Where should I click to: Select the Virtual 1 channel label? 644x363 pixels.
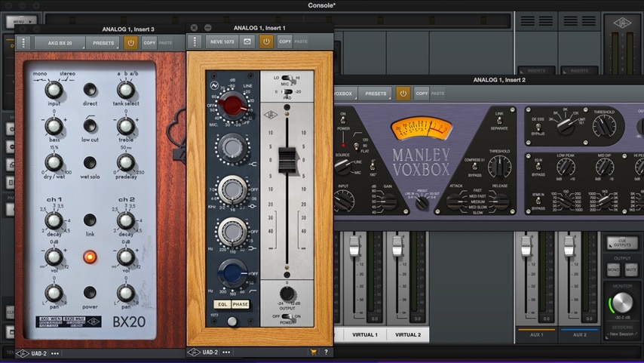365,334
